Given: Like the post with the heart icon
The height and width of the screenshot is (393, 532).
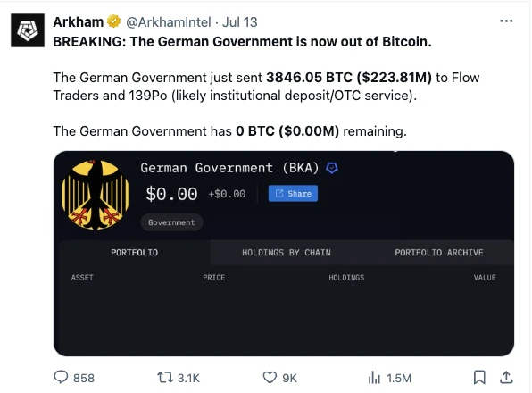Looking at the screenshot, I should point(270,378).
